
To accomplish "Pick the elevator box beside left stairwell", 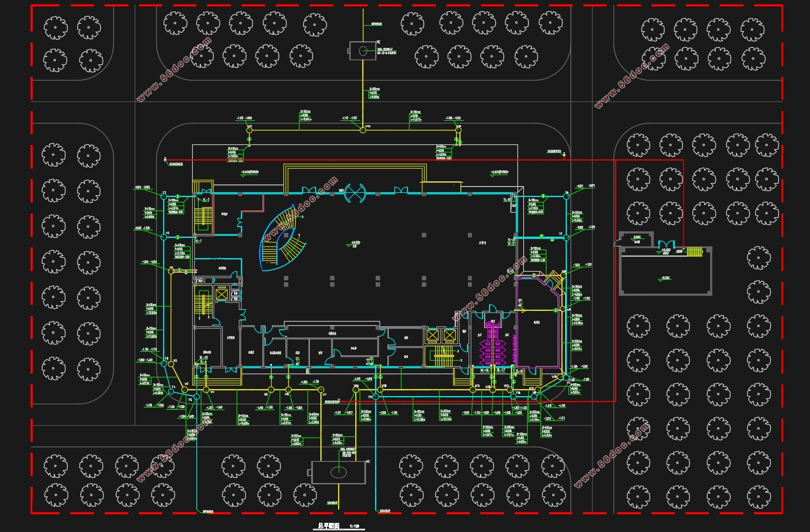I will [221, 294].
